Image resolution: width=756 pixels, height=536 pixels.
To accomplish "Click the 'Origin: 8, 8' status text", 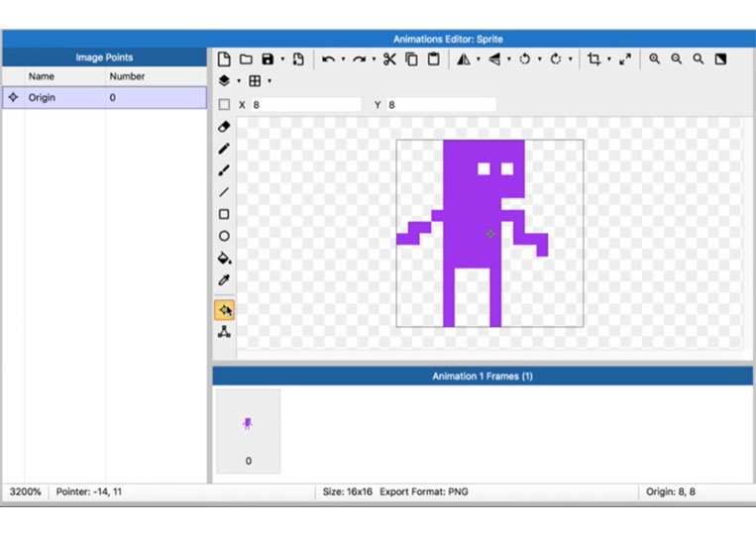I will [x=671, y=492].
